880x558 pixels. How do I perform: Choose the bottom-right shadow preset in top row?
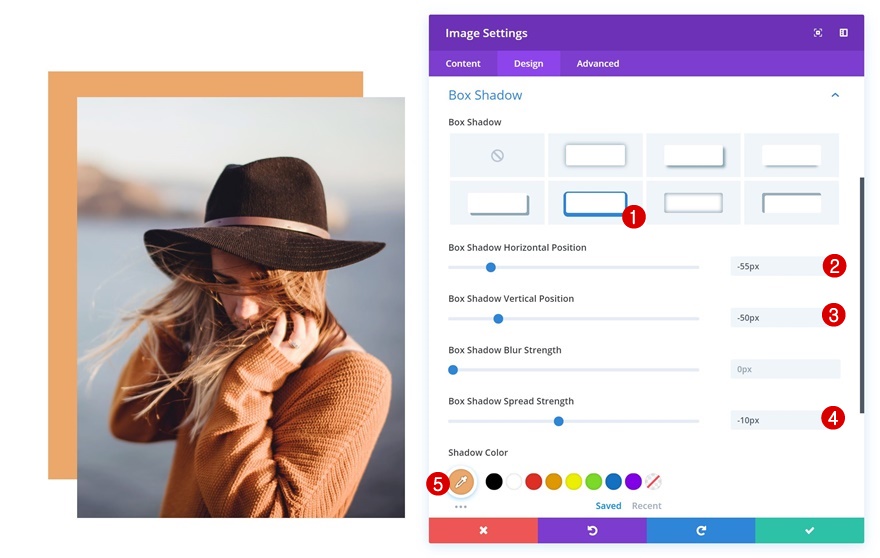pyautogui.click(x=694, y=155)
